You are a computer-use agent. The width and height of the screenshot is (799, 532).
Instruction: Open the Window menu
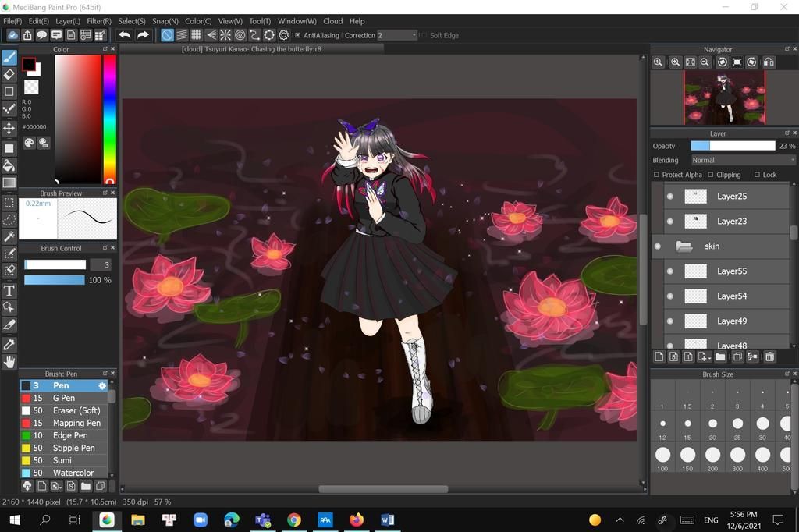point(297,21)
